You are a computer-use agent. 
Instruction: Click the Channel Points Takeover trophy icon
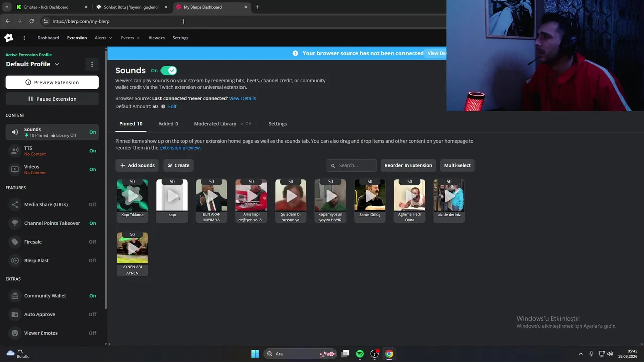[x=15, y=223]
